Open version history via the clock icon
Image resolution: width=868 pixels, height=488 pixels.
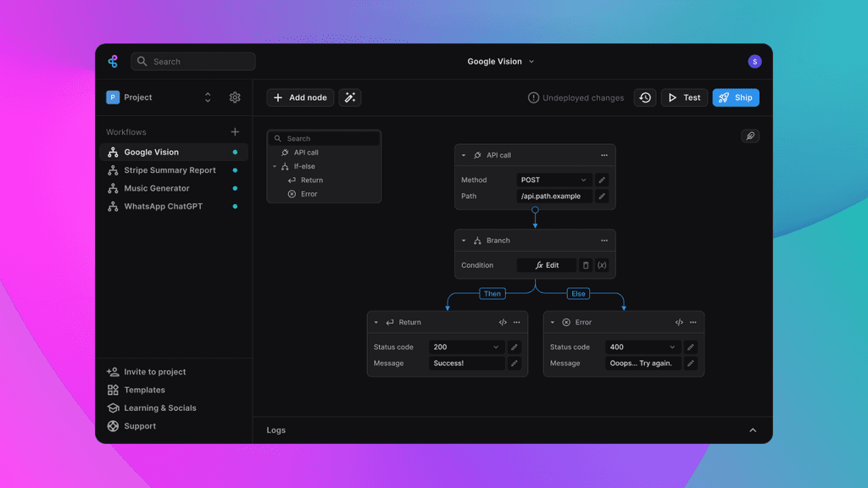pos(644,97)
